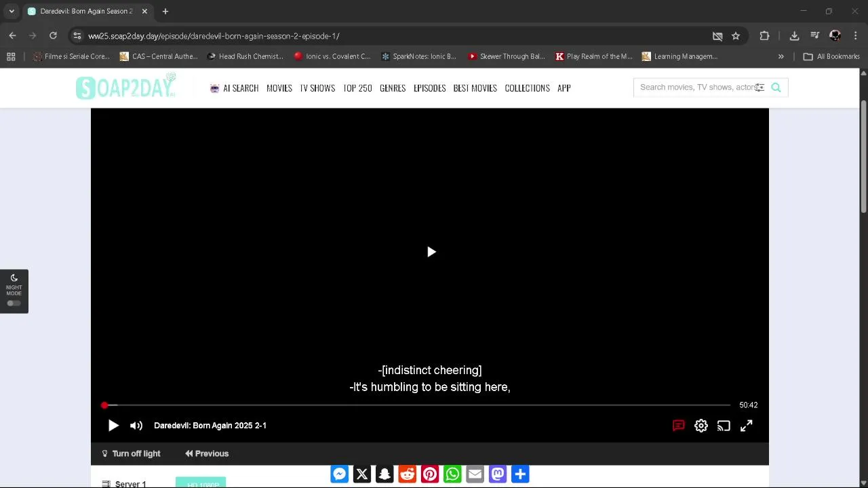Open Play Realm of the Mad bookmark
The image size is (868, 488).
(x=593, y=56)
